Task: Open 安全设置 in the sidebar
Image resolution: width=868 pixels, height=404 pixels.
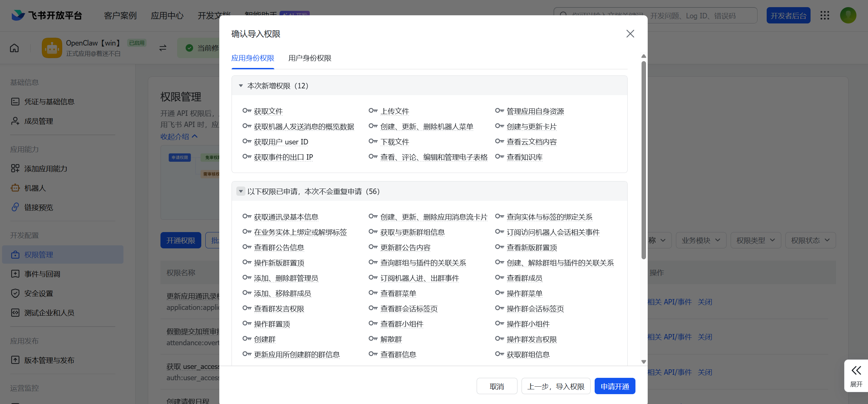Action: (38, 293)
